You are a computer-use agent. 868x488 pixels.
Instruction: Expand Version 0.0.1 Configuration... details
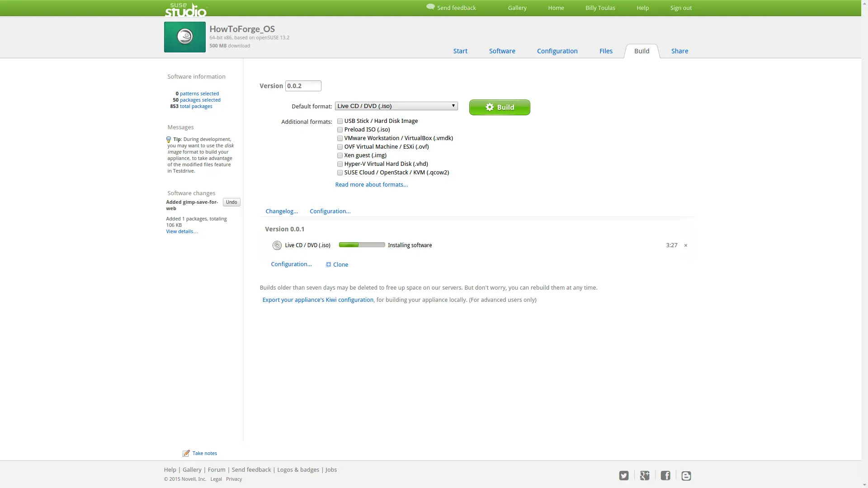(291, 264)
